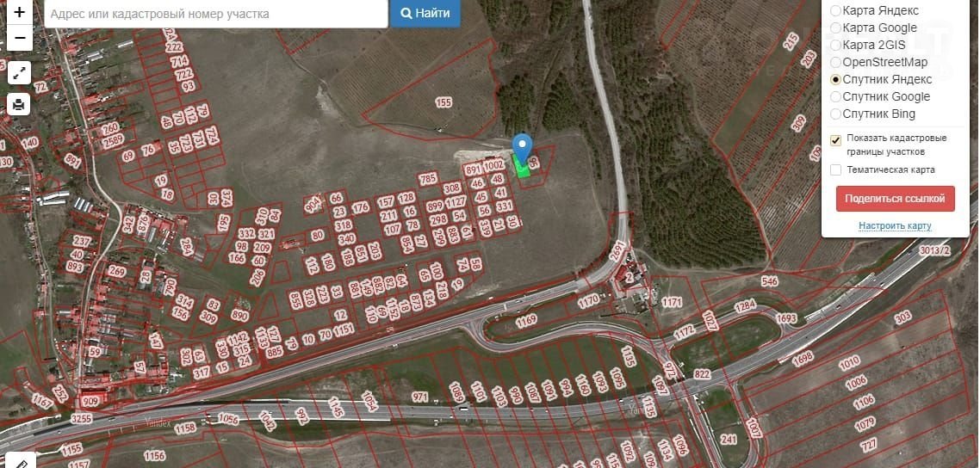980x468 pixels.
Task: Zoom in with the plus button
Action: tap(19, 12)
